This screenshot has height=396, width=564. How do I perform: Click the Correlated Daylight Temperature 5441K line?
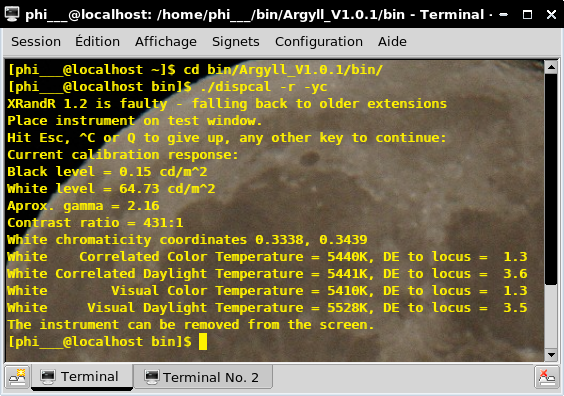pos(267,274)
